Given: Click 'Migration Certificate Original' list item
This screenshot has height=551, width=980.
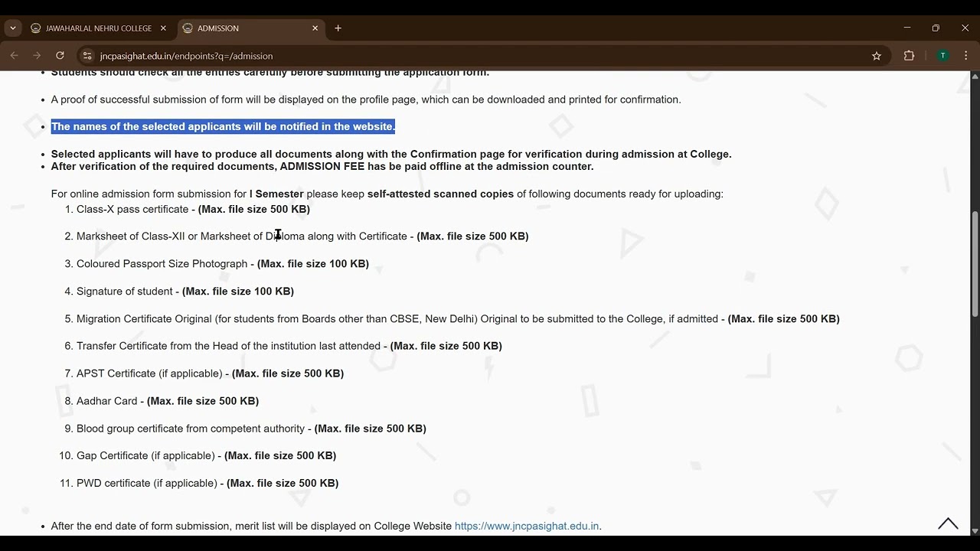Looking at the screenshot, I should tap(458, 319).
